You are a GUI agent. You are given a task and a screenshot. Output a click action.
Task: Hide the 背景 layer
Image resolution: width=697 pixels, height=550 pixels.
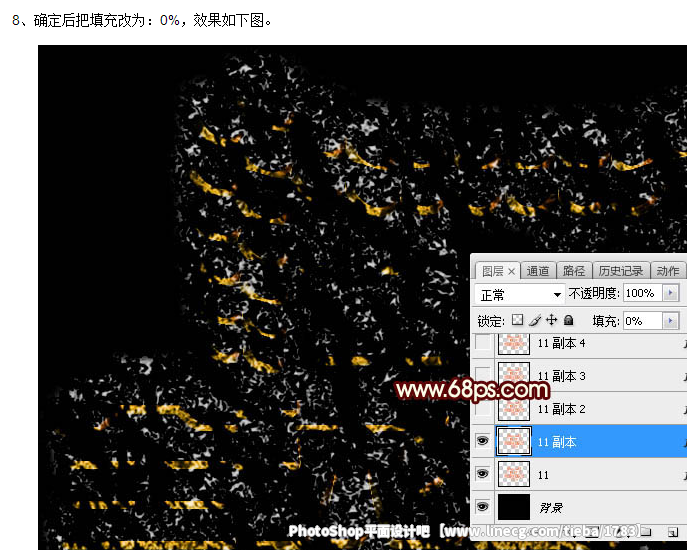[x=482, y=507]
